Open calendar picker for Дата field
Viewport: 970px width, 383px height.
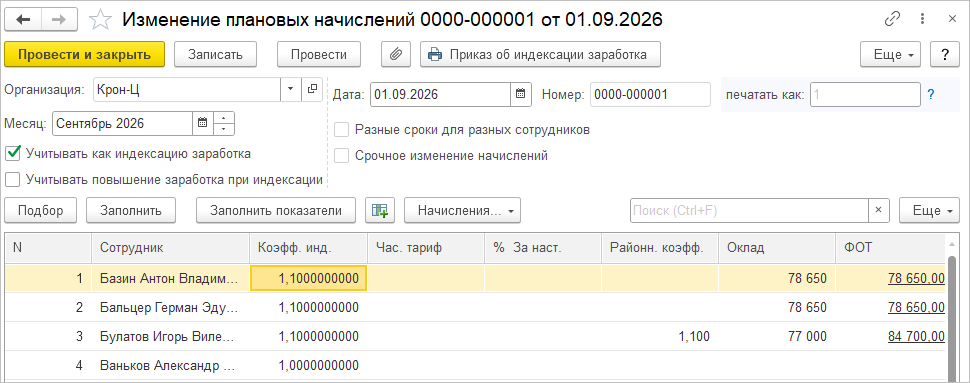click(x=520, y=95)
